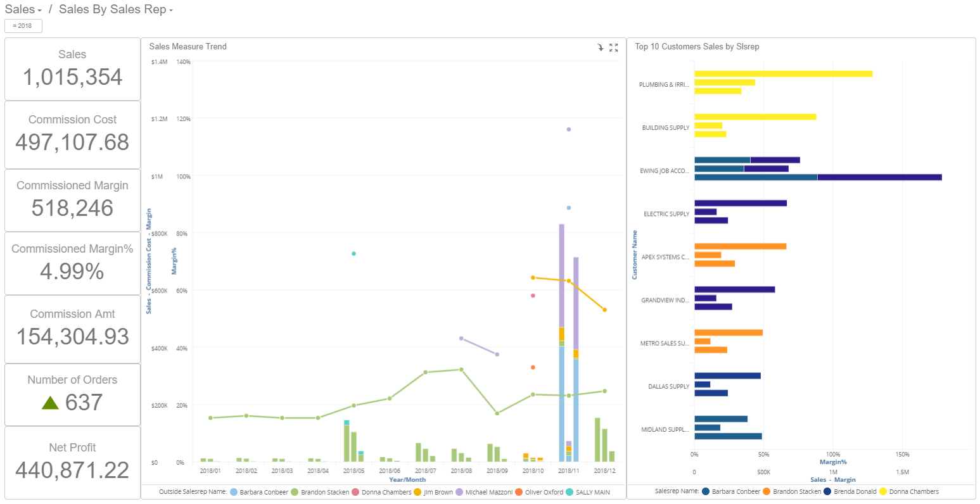Click the Sales KPI tile showing 1,015,354
The width and height of the screenshot is (980, 504).
(72, 68)
